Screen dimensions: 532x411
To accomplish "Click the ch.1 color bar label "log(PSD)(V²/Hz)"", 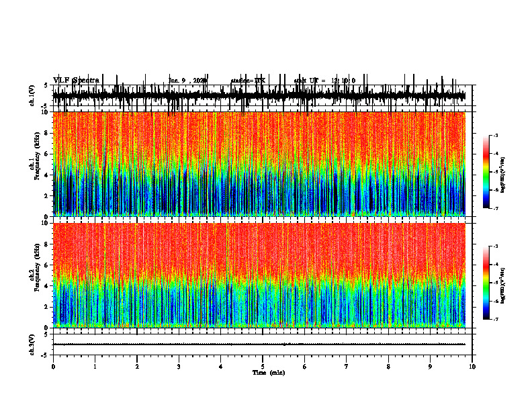I will coord(503,175).
